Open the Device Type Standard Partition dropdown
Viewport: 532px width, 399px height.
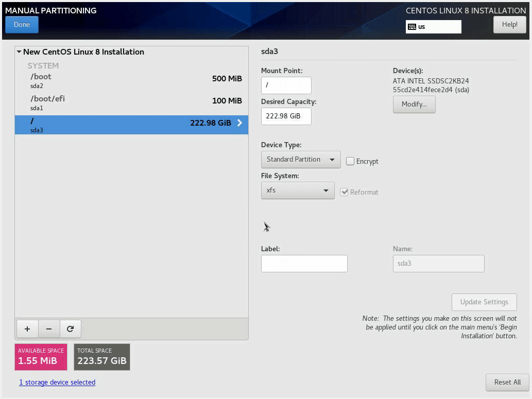click(x=301, y=160)
